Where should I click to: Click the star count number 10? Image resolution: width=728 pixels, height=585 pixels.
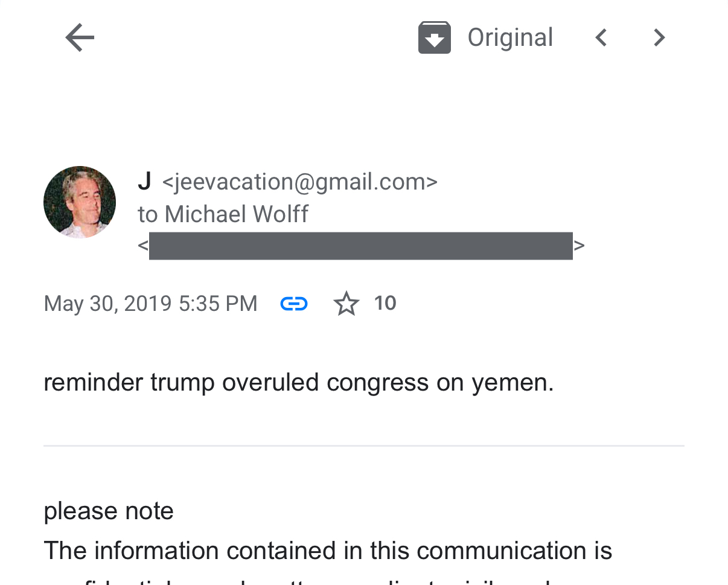385,303
